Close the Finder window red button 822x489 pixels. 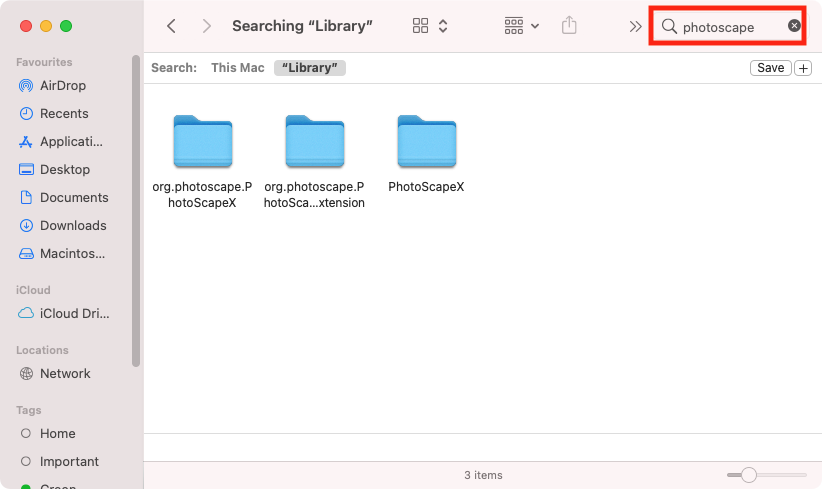click(x=26, y=26)
